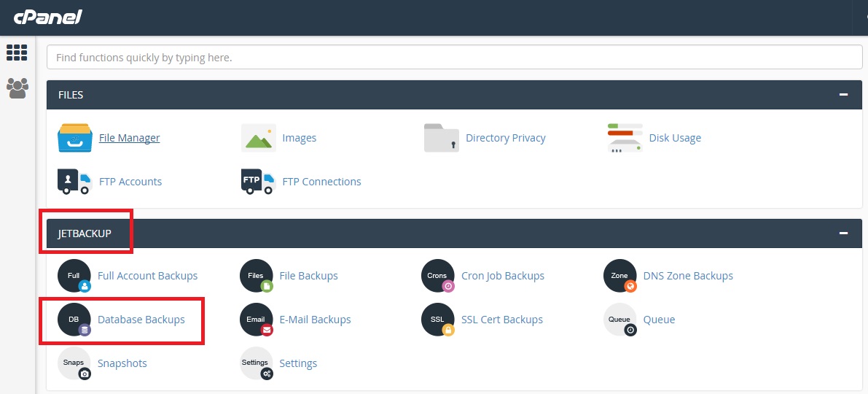The width and height of the screenshot is (868, 394).
Task: Open the DNS Zone Backups link
Action: click(x=688, y=275)
